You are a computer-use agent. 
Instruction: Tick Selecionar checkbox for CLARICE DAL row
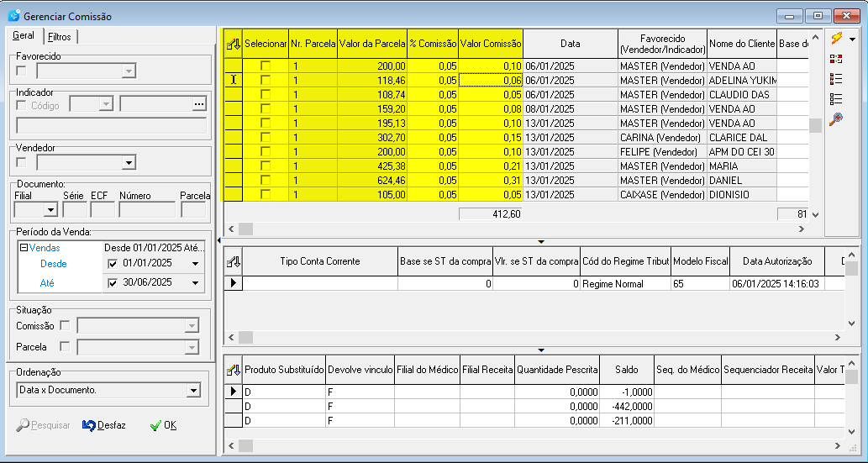pyautogui.click(x=266, y=137)
